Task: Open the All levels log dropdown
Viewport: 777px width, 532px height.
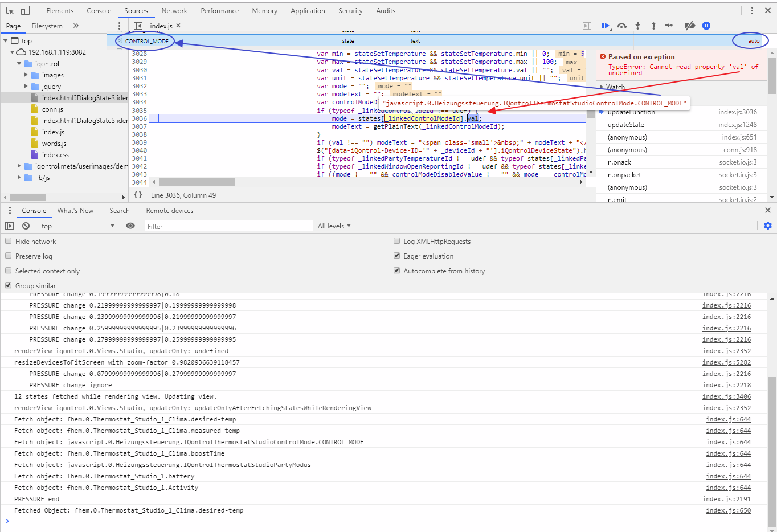Action: tap(334, 226)
